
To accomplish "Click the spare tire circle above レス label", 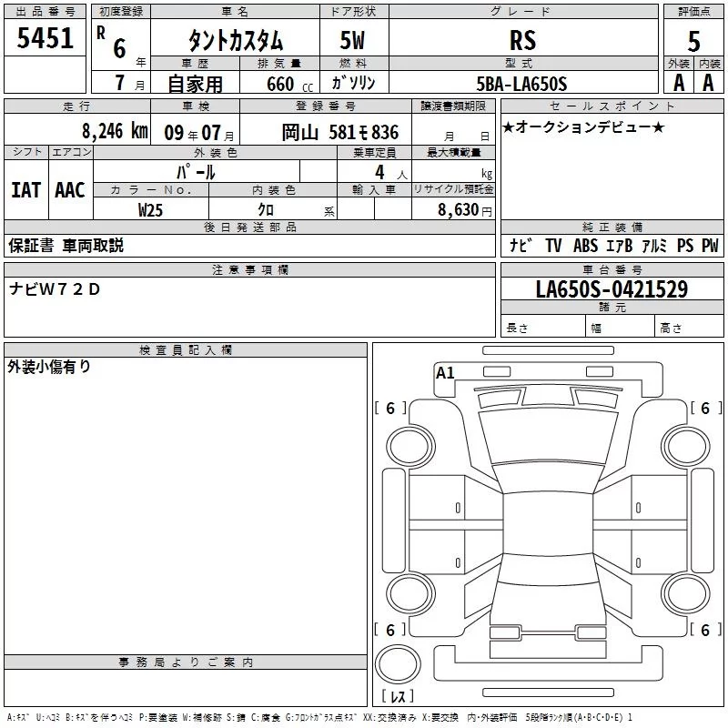I will [x=398, y=664].
